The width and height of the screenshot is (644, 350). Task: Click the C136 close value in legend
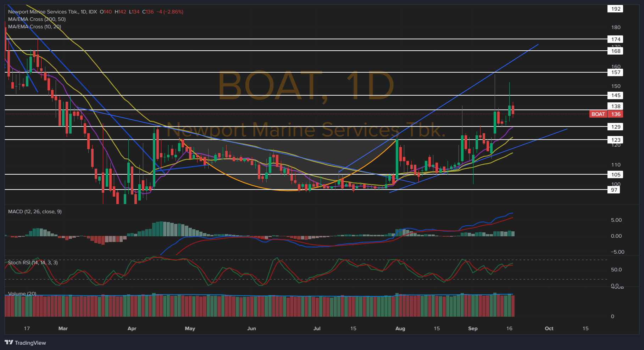(148, 12)
